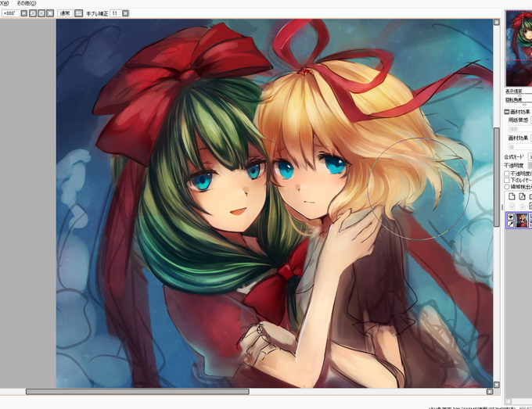Screen dimensions: 532x409
Task: Click the rotation angle value field
Action: click(x=11, y=13)
